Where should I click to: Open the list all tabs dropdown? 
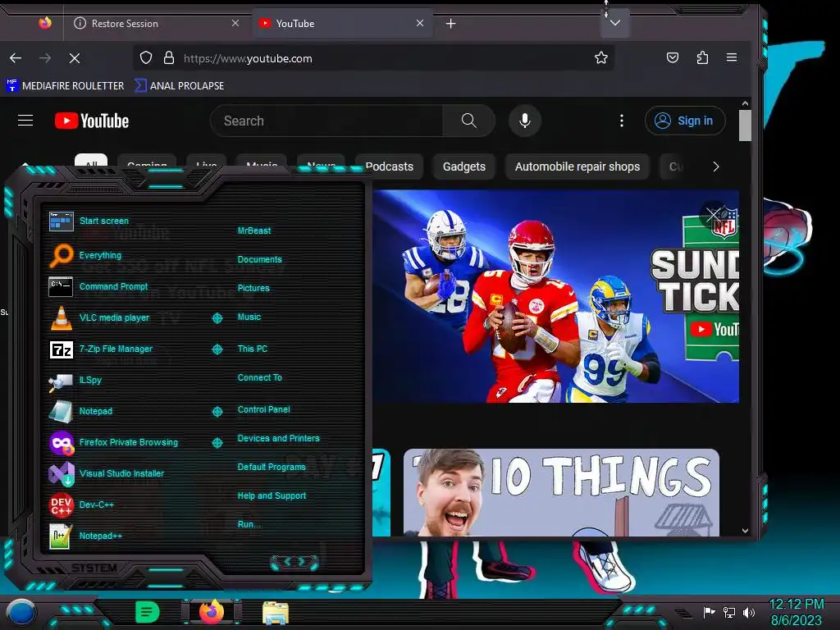tap(615, 23)
